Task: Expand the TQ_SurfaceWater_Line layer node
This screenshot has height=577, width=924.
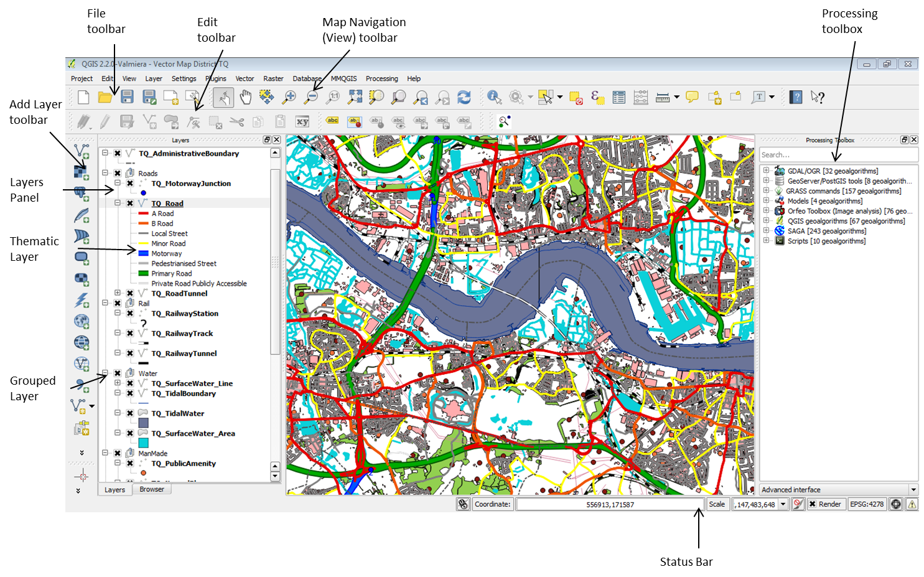Action: tap(117, 383)
